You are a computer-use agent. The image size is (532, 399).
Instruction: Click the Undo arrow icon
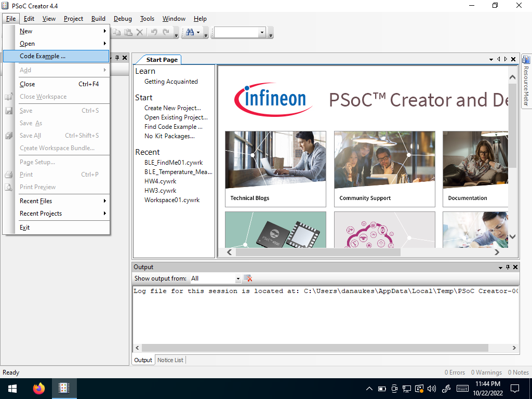pyautogui.click(x=154, y=32)
